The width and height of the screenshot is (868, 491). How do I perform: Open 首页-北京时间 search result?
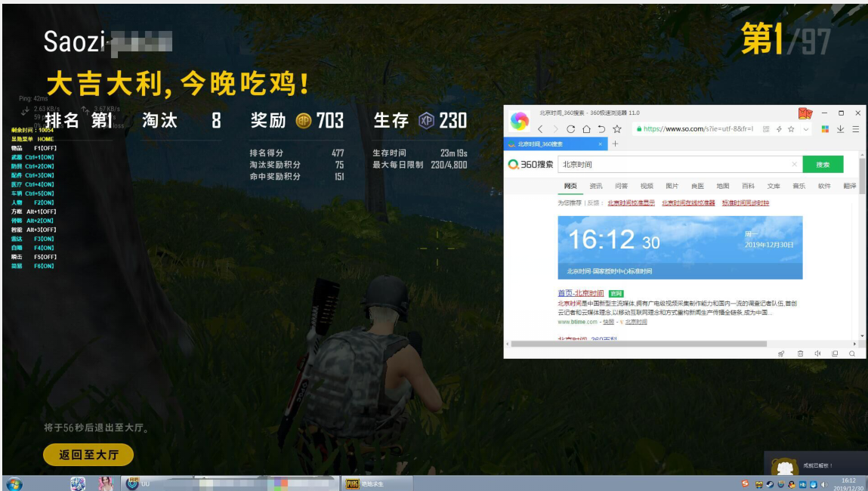(580, 293)
